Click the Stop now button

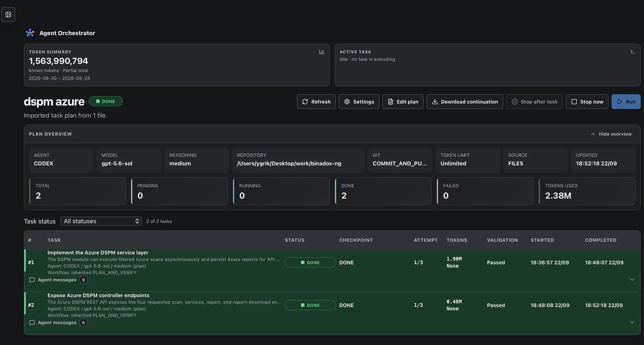[x=587, y=102]
